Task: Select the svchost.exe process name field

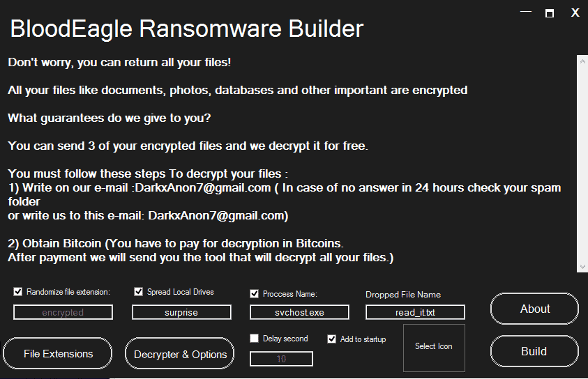Action: tap(299, 313)
